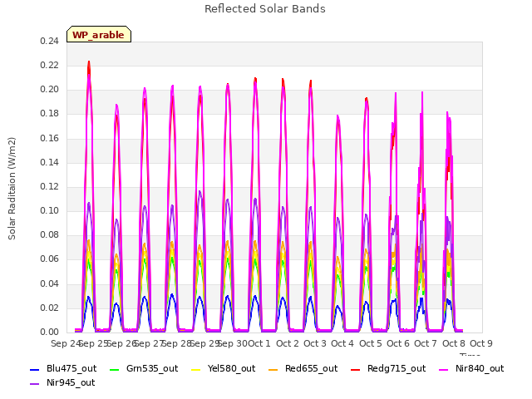Image resolution: width=532 pixels, height=399 pixels.
Task: Toggle the Grn535_out legend entry
Action: pyautogui.click(x=144, y=368)
